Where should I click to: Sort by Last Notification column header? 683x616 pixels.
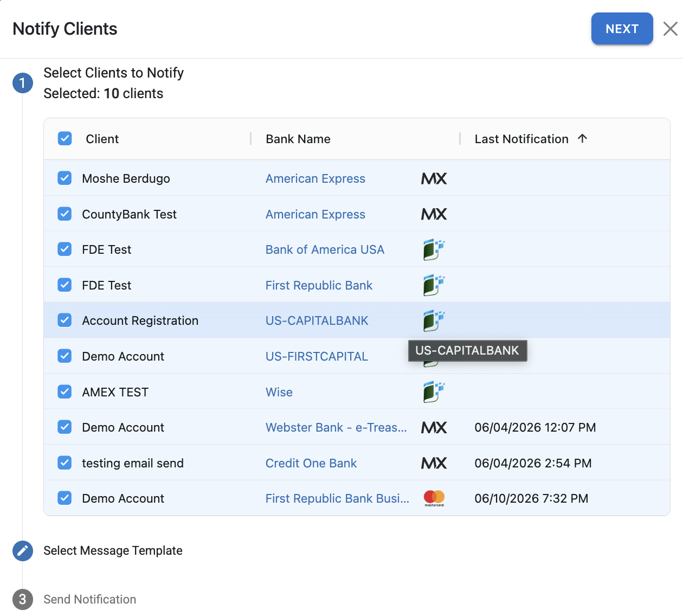click(521, 139)
